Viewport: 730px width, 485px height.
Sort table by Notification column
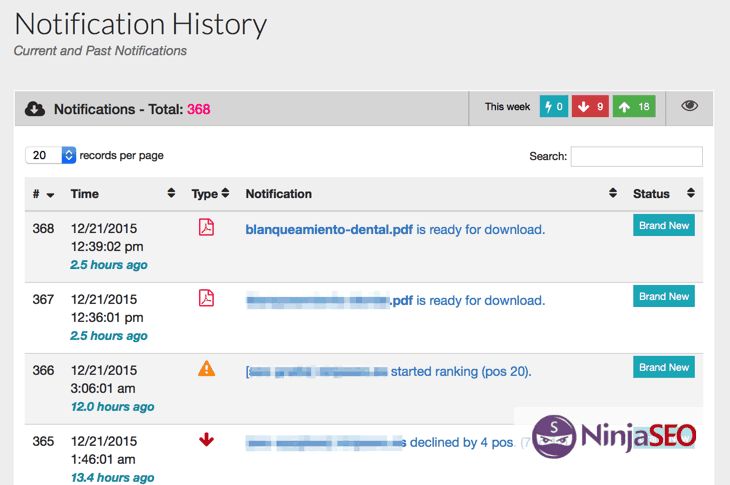[279, 194]
